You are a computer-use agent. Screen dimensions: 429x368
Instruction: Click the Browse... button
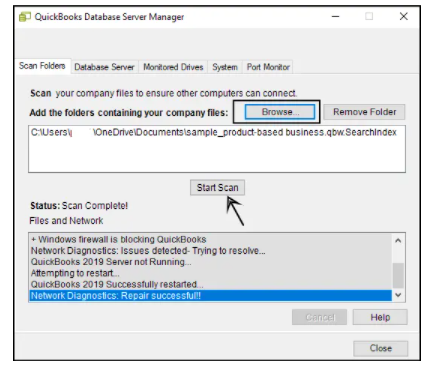click(280, 112)
